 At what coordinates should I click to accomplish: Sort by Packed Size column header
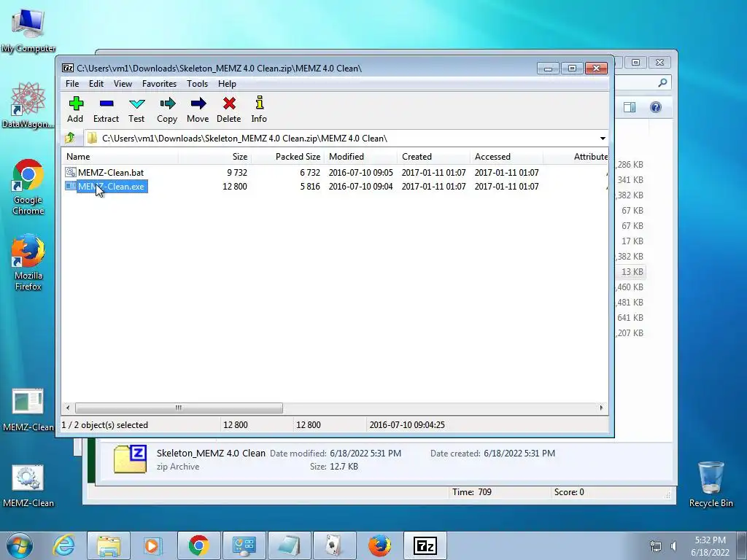(287, 157)
